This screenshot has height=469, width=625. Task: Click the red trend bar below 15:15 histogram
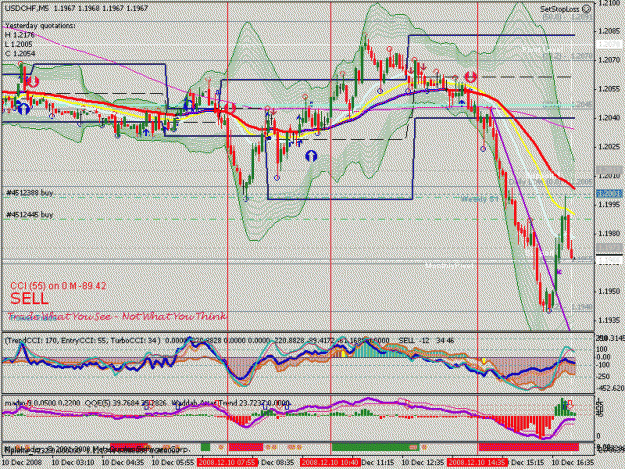click(529, 447)
